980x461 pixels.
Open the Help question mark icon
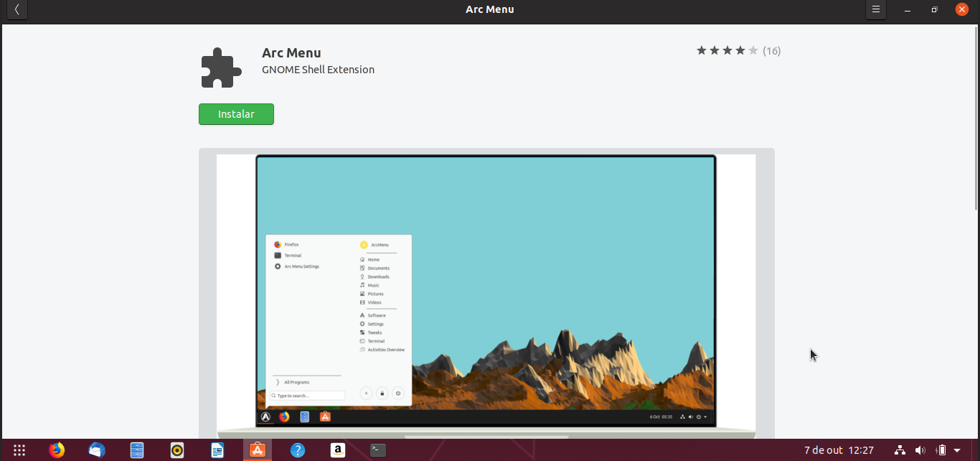point(297,450)
